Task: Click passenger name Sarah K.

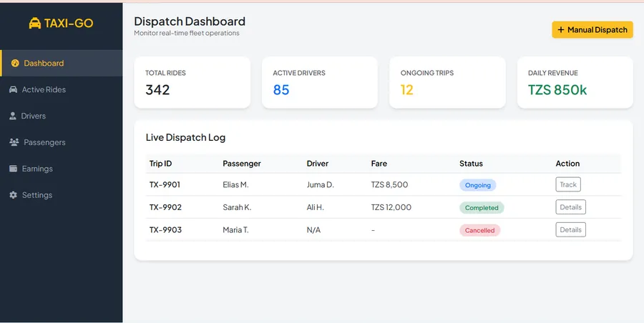Action: [237, 207]
